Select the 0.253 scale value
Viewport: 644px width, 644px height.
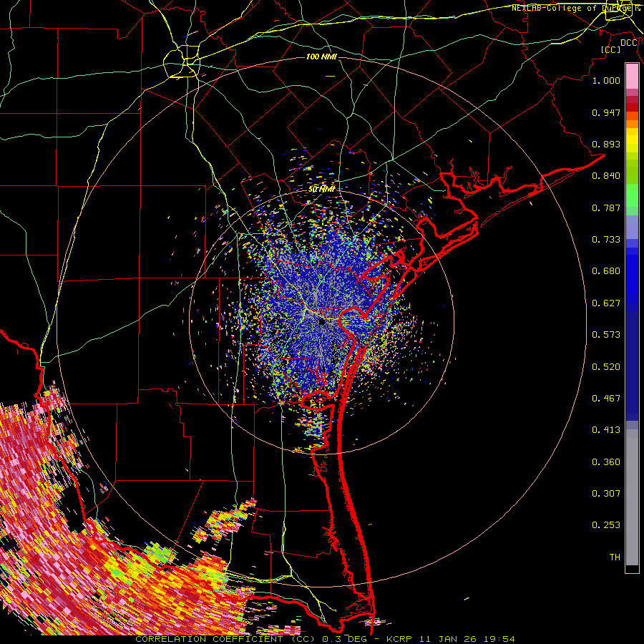tap(606, 525)
